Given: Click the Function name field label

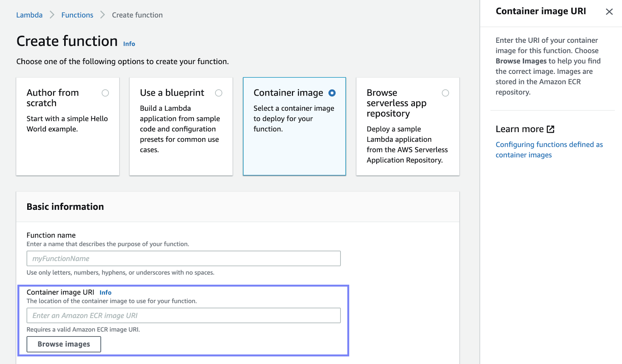Looking at the screenshot, I should pyautogui.click(x=51, y=235).
